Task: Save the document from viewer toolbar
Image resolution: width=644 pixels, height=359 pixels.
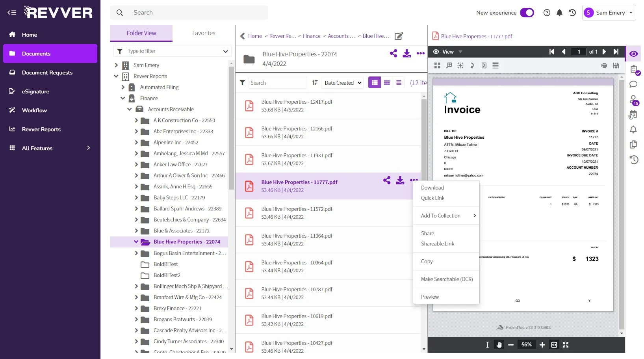Action: point(616,65)
